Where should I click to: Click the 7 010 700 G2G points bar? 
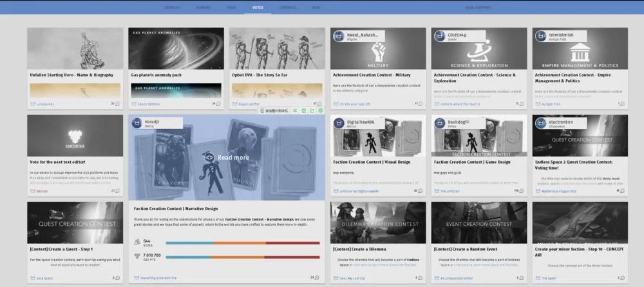point(243,257)
